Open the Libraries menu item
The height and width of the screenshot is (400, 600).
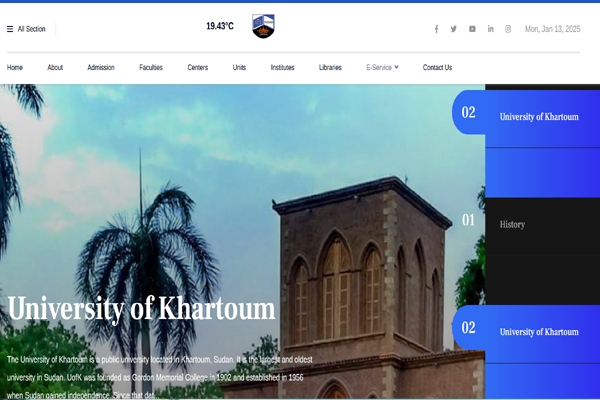coord(330,67)
